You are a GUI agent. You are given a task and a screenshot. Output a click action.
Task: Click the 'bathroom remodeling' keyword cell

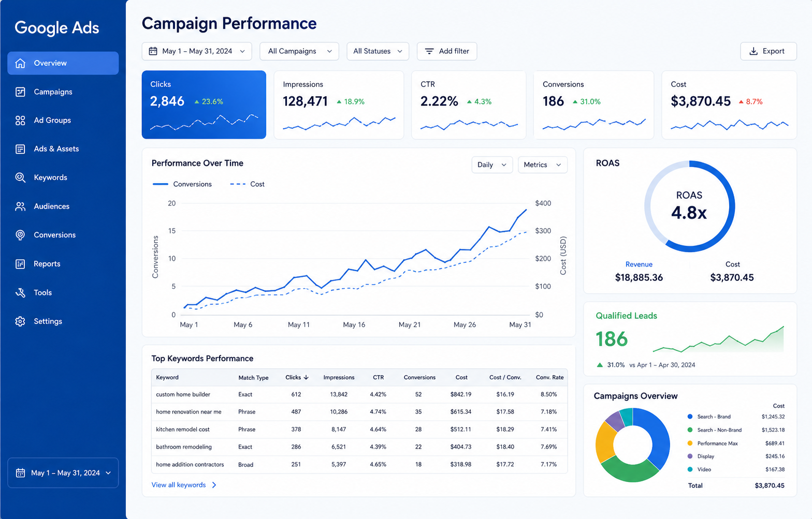coord(184,447)
